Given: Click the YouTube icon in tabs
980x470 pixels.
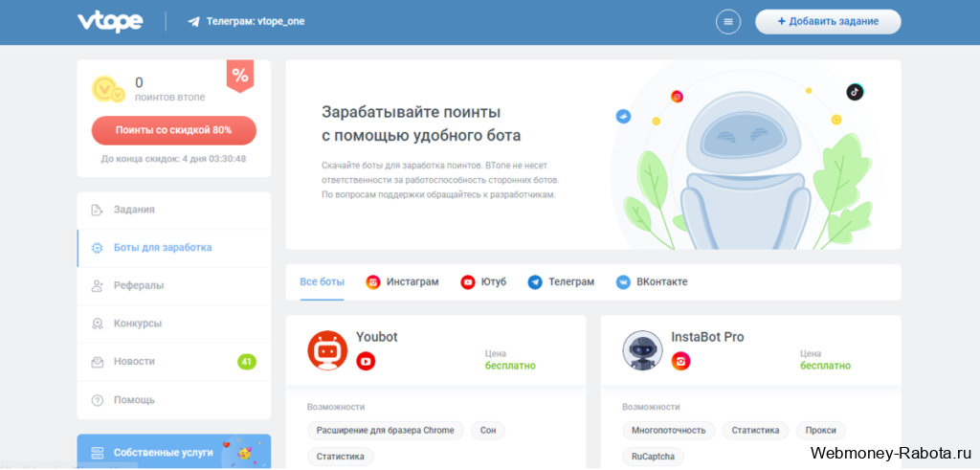Looking at the screenshot, I should (x=467, y=282).
